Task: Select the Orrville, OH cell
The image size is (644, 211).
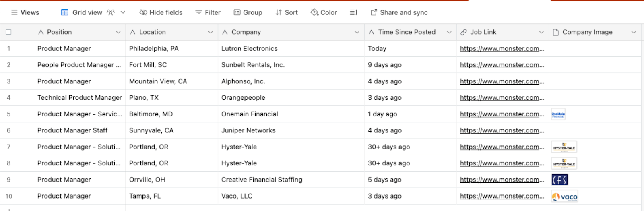Action: point(172,180)
